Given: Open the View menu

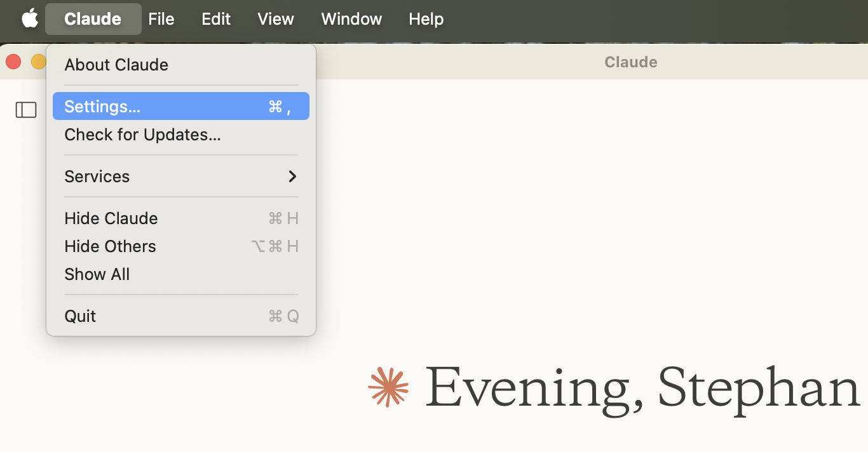Looking at the screenshot, I should pos(276,19).
